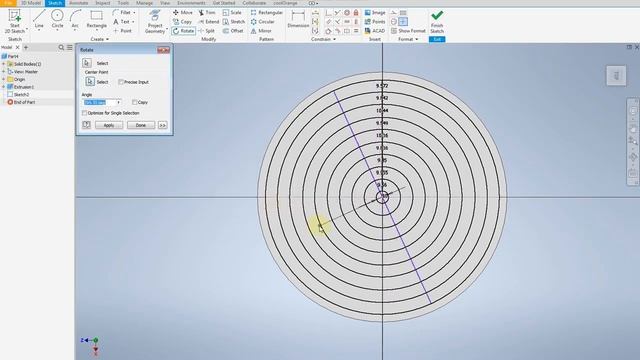Screen dimensions: 640x360
Task: Expand Solid Bodies(1) node
Action: 4,64
